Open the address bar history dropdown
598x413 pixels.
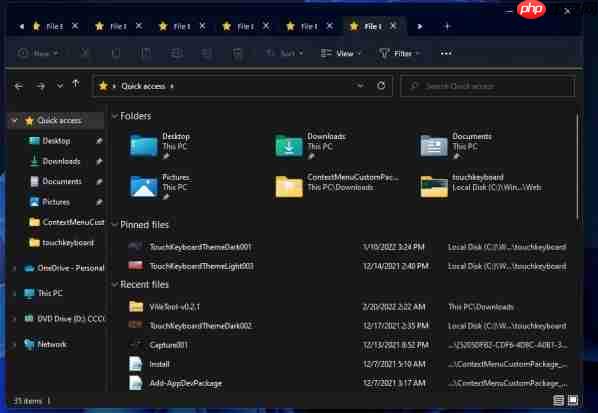(360, 86)
